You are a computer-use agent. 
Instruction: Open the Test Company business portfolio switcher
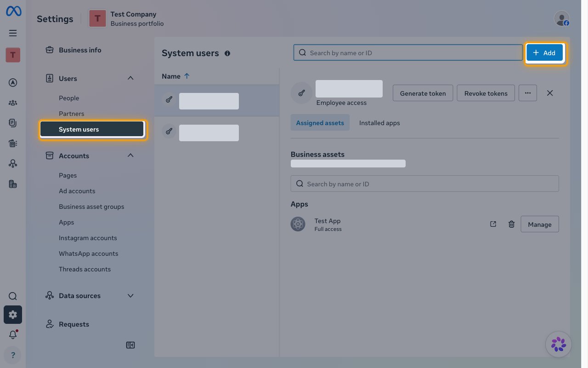[x=126, y=18]
